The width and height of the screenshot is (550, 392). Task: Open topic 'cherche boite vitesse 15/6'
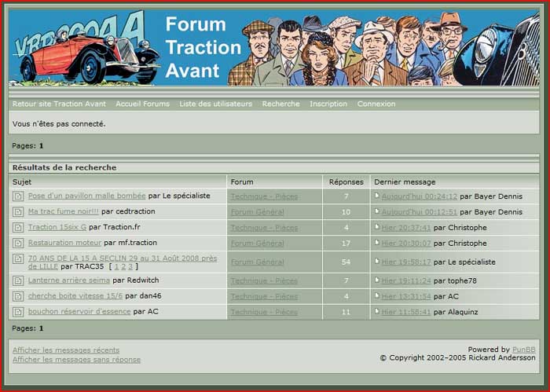click(x=75, y=296)
